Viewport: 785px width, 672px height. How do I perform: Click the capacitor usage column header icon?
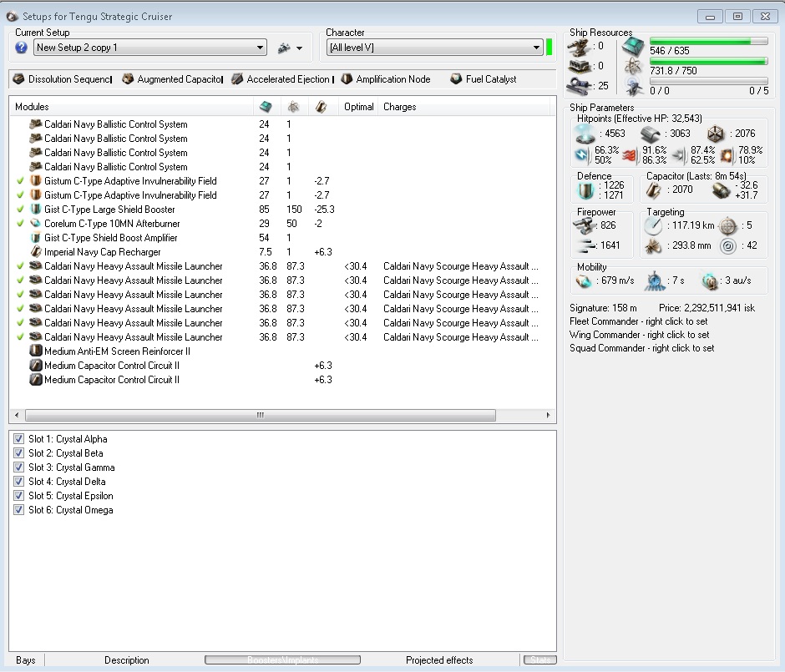(321, 107)
